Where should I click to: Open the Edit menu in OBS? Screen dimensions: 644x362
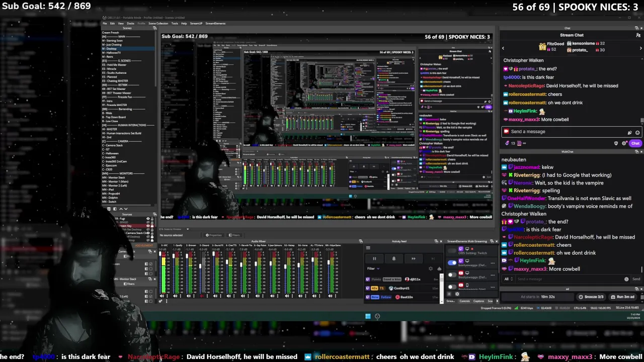point(112,23)
